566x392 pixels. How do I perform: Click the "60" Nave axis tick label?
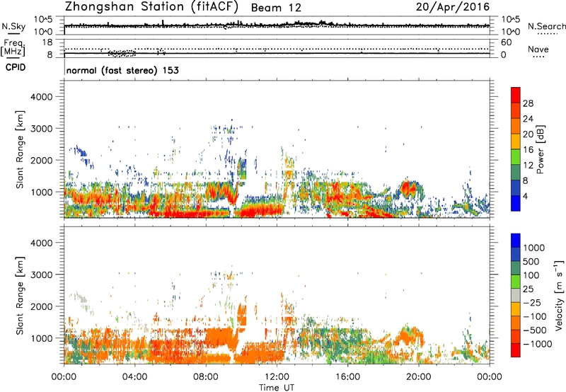pyautogui.click(x=506, y=42)
